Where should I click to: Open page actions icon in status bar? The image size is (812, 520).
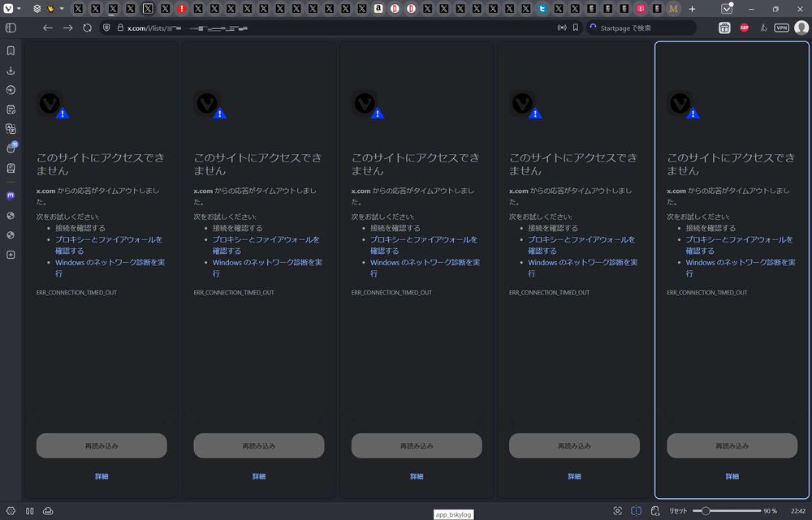(x=655, y=511)
